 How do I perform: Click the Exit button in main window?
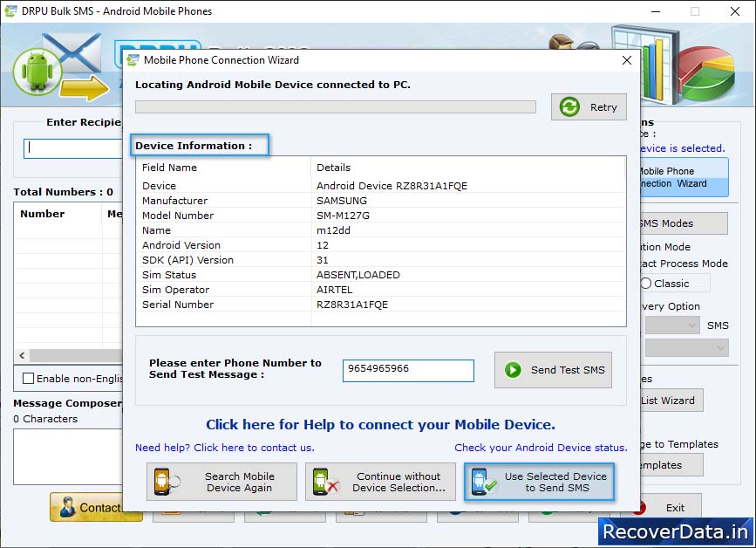coord(671,508)
